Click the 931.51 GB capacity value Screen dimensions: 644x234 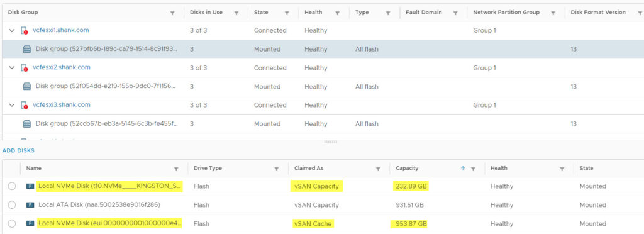[x=410, y=205]
